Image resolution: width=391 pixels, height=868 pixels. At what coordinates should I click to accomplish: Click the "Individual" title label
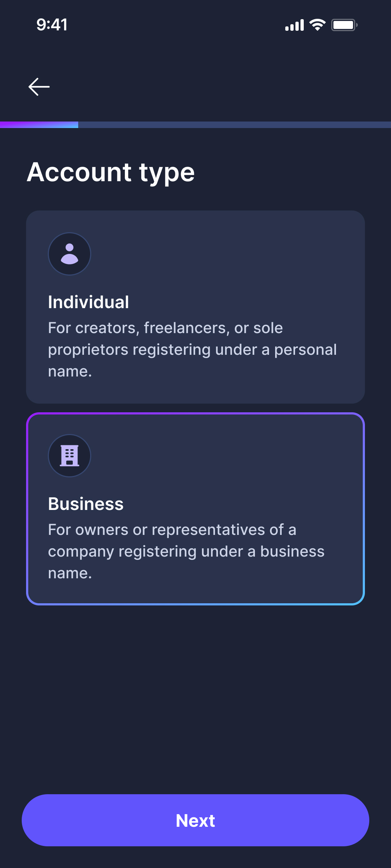[x=88, y=302]
